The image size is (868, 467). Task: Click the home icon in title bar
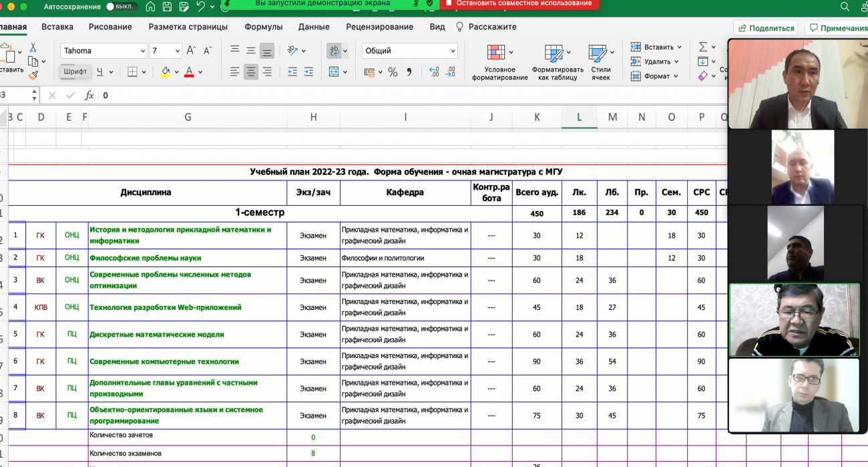[150, 7]
